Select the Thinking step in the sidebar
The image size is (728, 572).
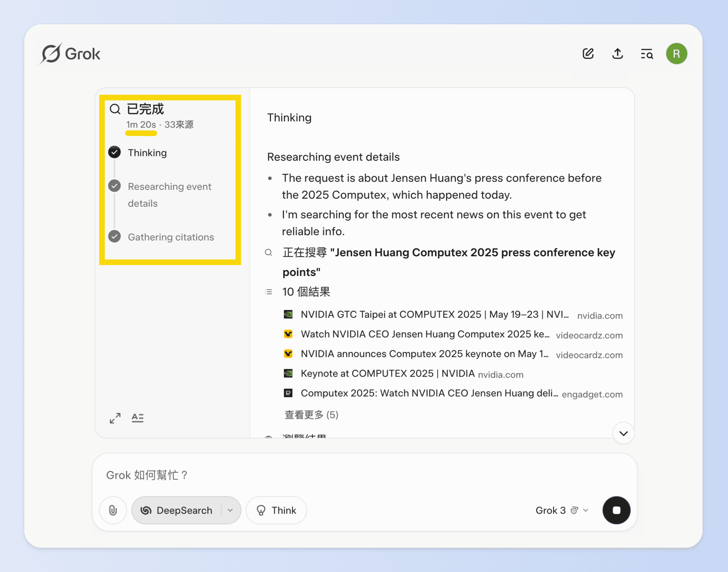(x=147, y=153)
